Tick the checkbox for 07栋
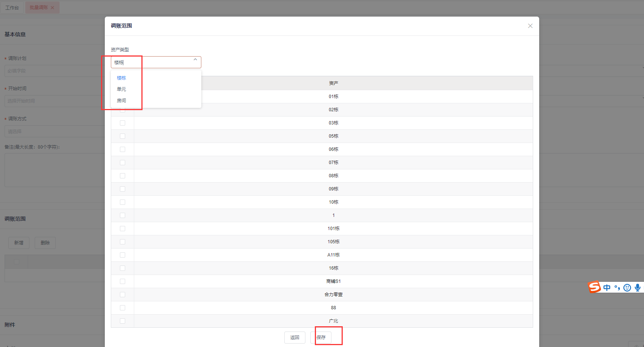The image size is (644, 347). coord(123,163)
